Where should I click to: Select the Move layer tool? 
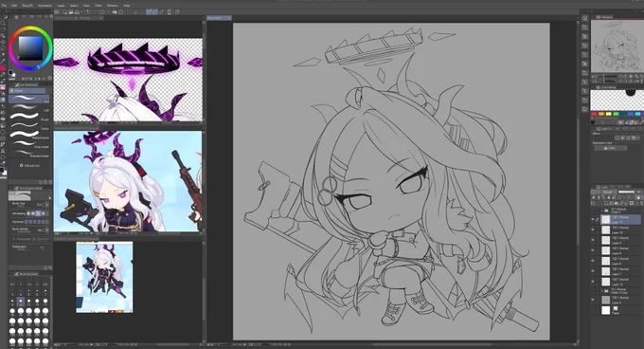3,42
